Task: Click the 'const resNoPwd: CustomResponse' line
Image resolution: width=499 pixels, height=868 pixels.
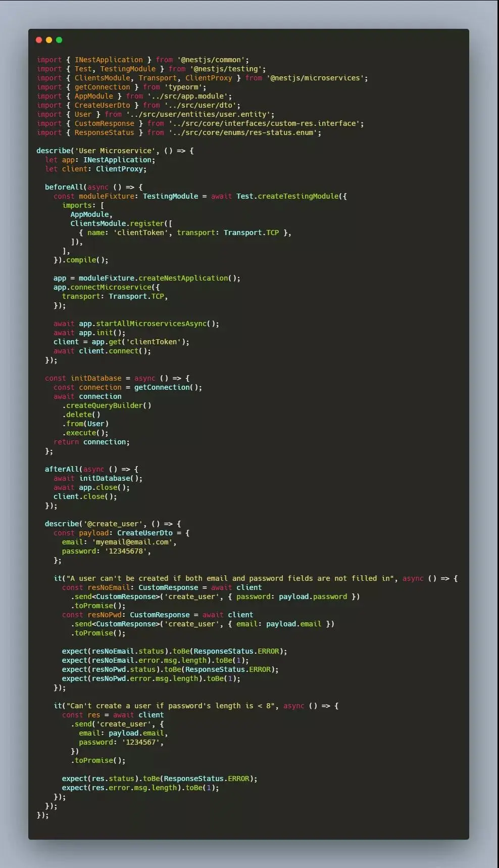Action: point(158,615)
